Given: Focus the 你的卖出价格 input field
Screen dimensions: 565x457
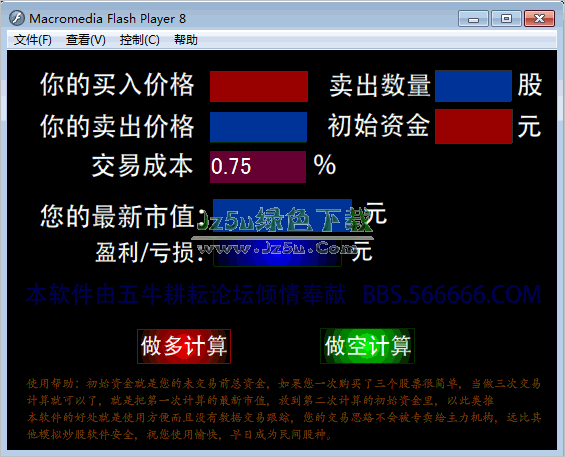Looking at the screenshot, I should pos(258,127).
